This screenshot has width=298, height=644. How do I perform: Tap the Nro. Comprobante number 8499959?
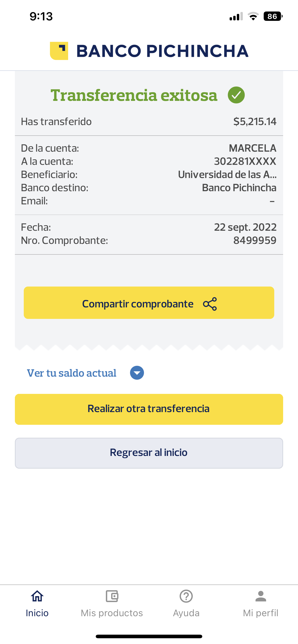tap(255, 240)
